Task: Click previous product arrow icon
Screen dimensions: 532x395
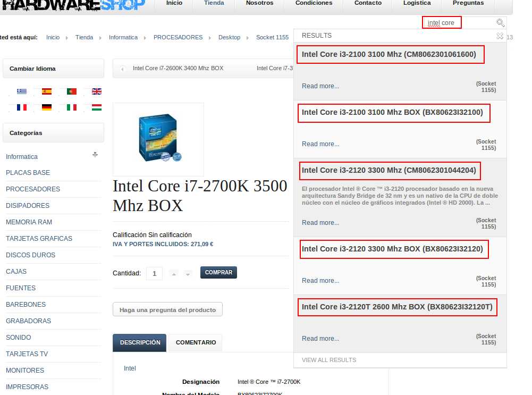Action: [122, 69]
